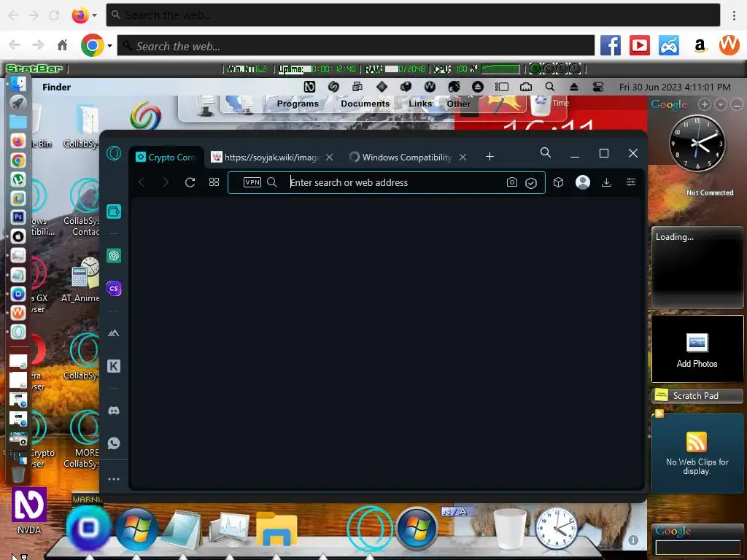Image resolution: width=747 pixels, height=560 pixels.
Task: Expand the Firefox engine dropdown arrow
Action: (x=94, y=15)
